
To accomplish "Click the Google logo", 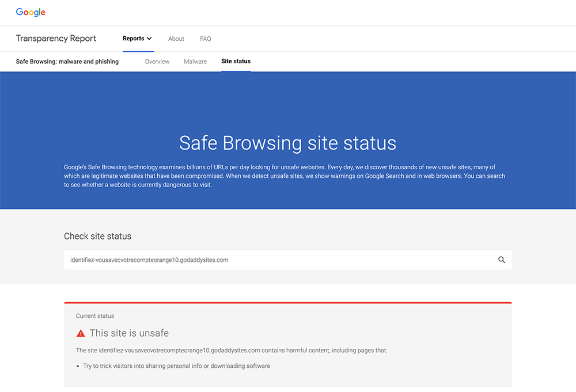I will [x=31, y=12].
